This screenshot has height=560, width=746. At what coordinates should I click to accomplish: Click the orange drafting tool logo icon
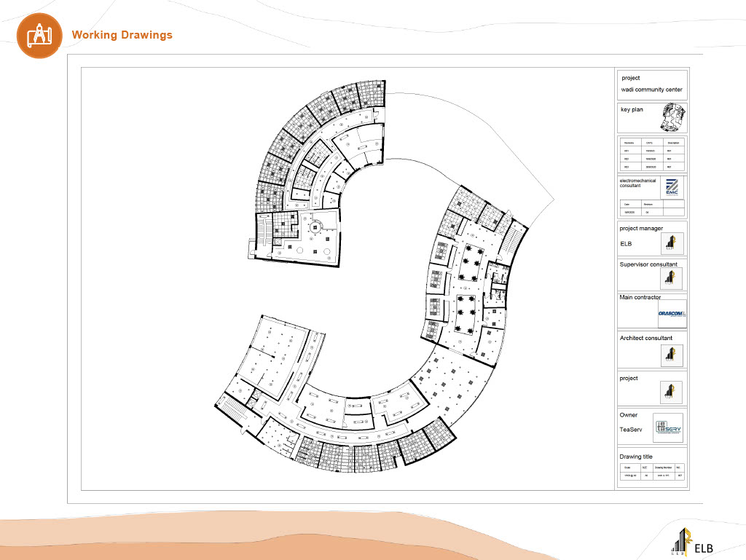pos(39,35)
